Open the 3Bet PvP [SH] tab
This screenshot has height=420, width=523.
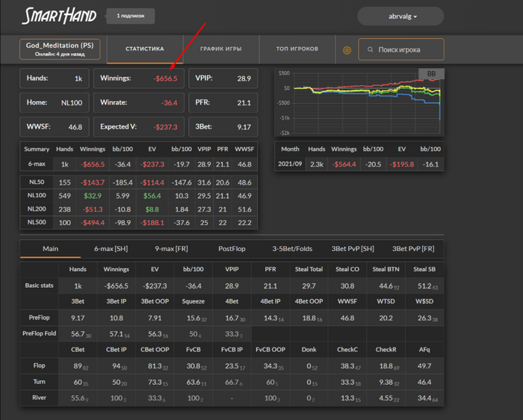click(353, 249)
